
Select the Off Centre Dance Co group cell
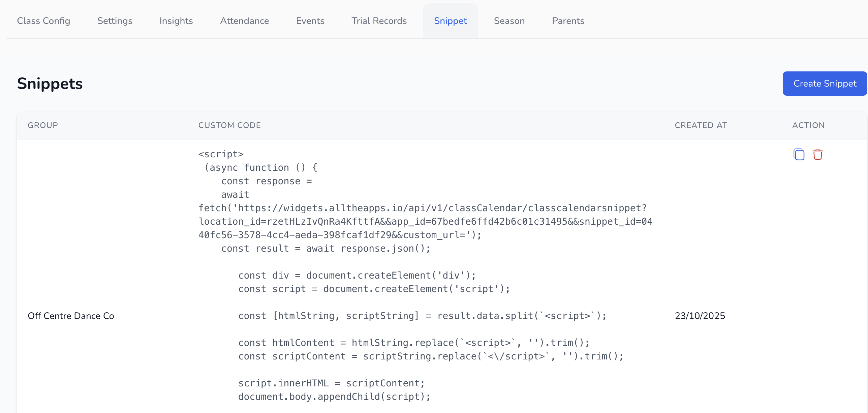tap(71, 316)
